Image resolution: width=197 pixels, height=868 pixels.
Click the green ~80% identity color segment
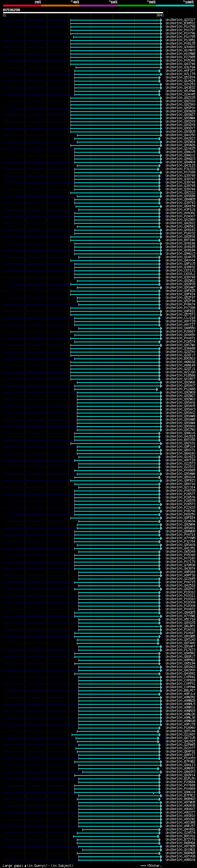point(137,6)
